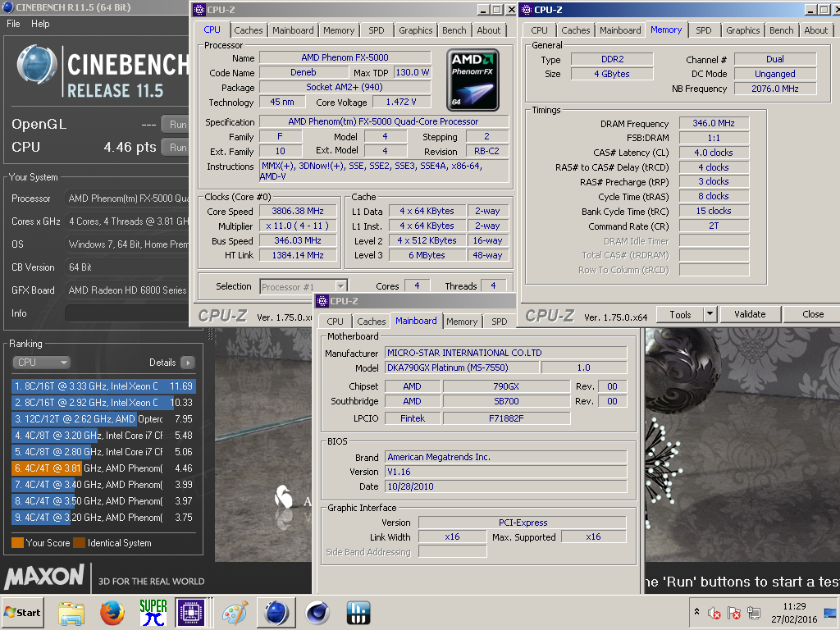Switch to Cinebench via blue sphere taskbar icon
Image resolution: width=840 pixels, height=630 pixels.
click(276, 613)
